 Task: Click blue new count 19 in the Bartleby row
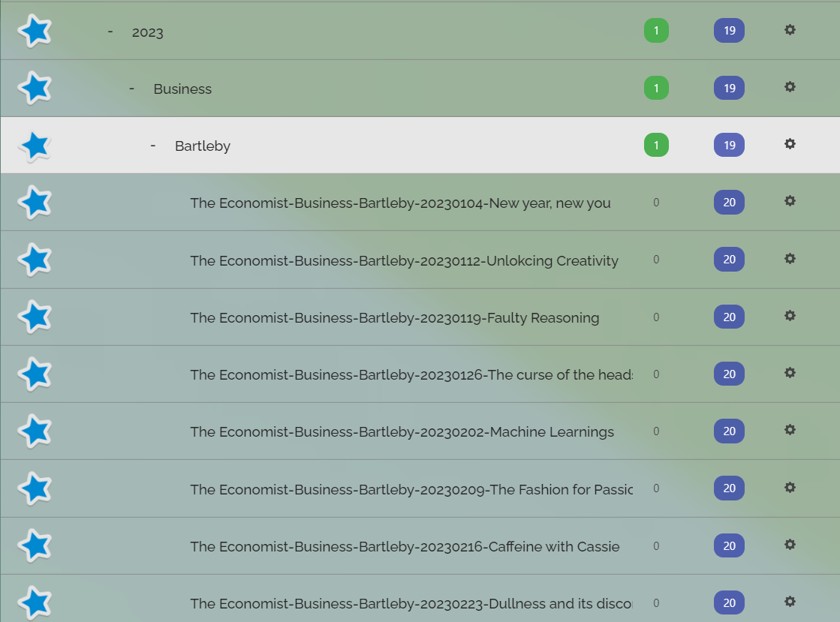point(729,145)
